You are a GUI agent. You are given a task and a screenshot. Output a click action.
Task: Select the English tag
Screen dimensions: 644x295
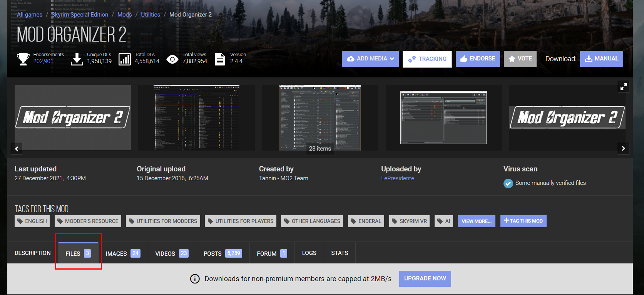[32, 221]
